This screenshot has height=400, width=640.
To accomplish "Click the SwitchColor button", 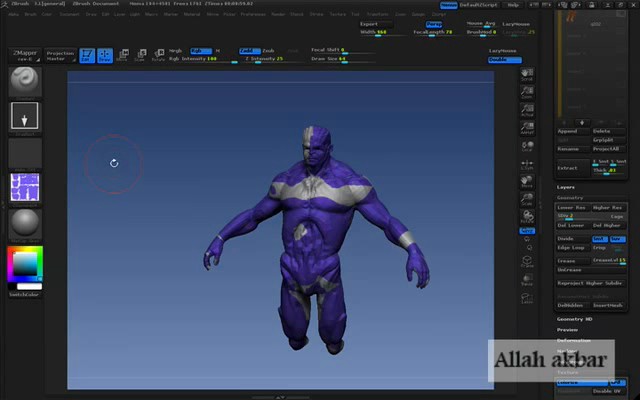I will point(24,294).
